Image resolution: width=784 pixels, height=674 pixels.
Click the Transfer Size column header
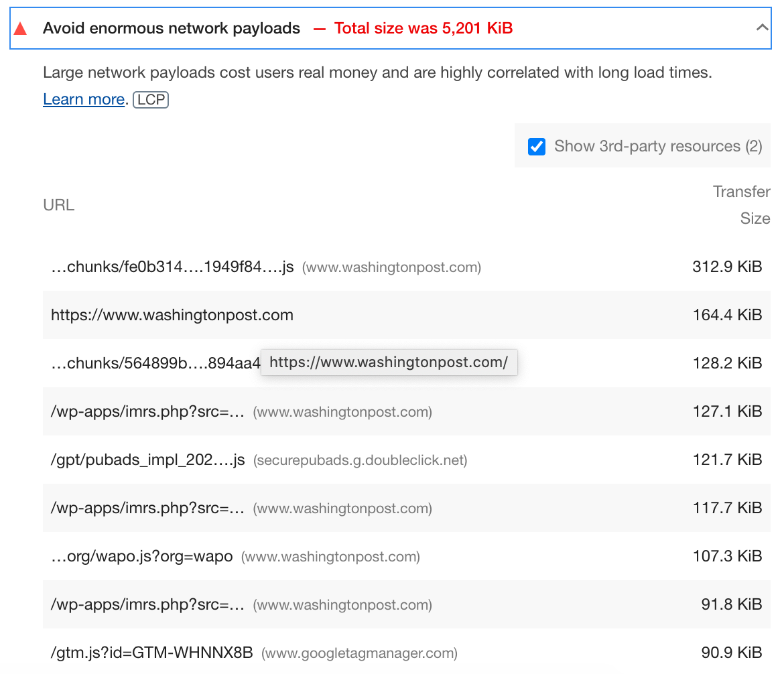coord(741,205)
